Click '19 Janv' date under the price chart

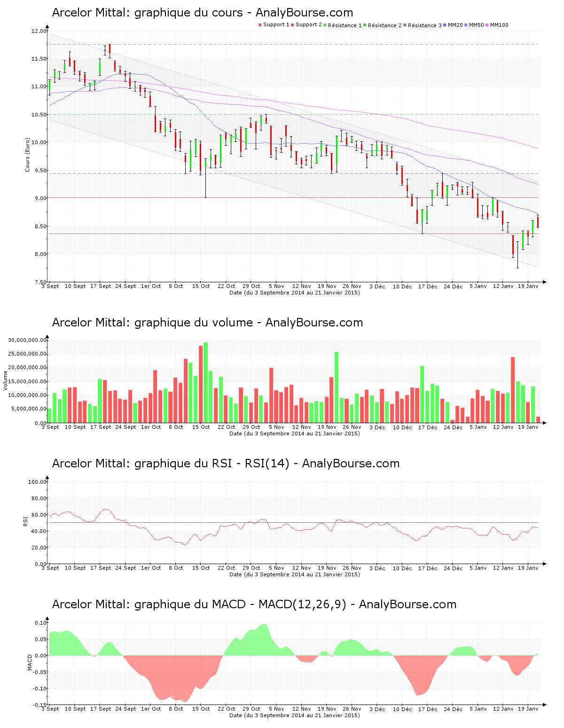(x=528, y=286)
